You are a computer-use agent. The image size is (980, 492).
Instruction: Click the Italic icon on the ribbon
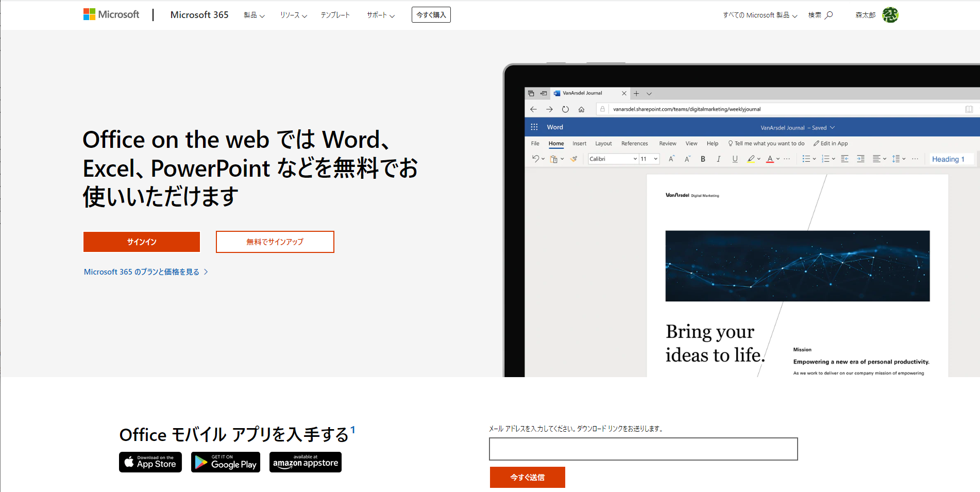click(x=719, y=159)
